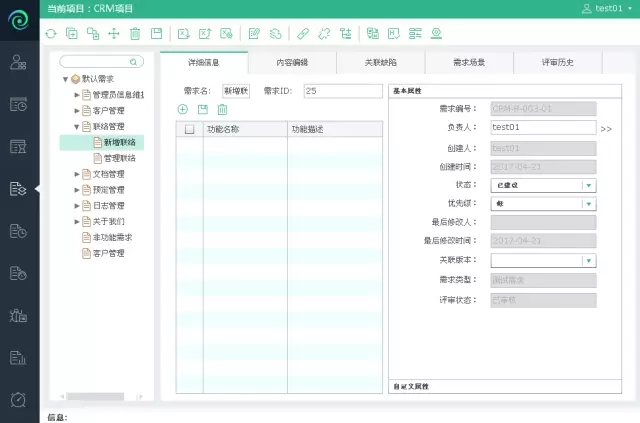This screenshot has width=640, height=423.
Task: Click the add-copy requirement toolbar icon
Action: 72,33
